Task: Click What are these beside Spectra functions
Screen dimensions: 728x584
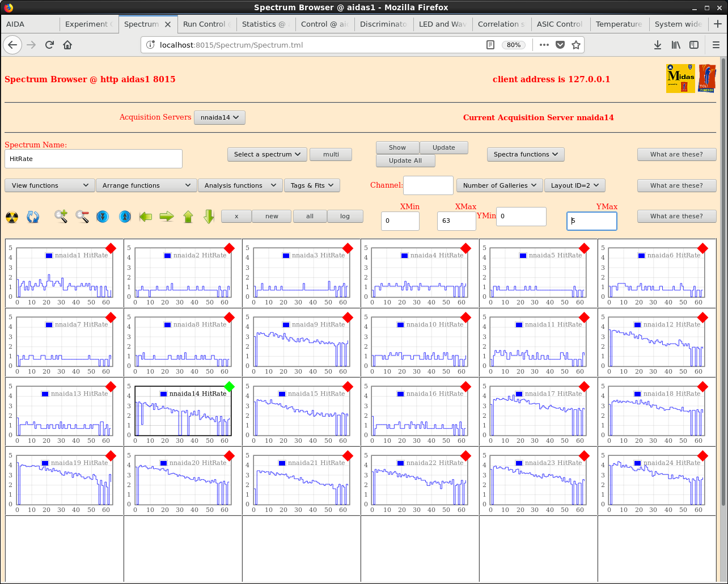Action: coord(676,154)
